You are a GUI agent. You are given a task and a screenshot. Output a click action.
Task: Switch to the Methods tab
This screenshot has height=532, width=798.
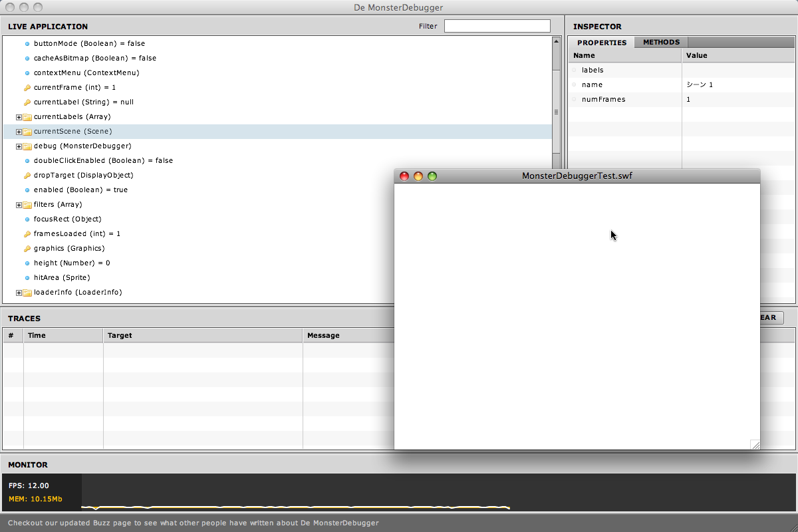point(661,43)
